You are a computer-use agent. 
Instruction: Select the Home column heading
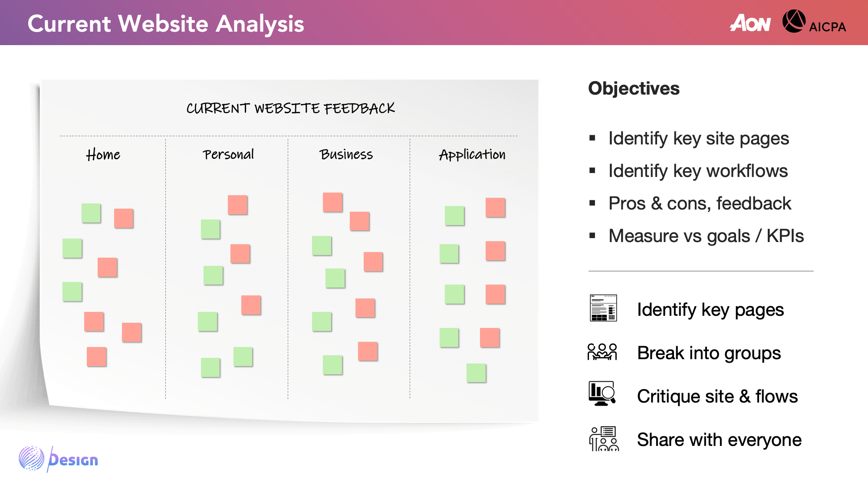(x=103, y=154)
